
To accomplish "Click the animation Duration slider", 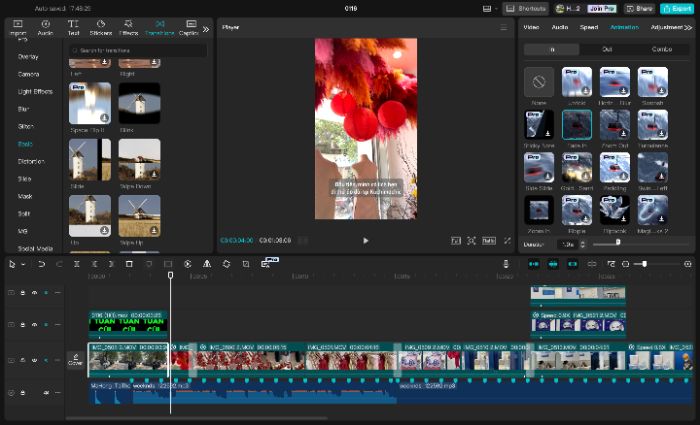I will click(641, 243).
